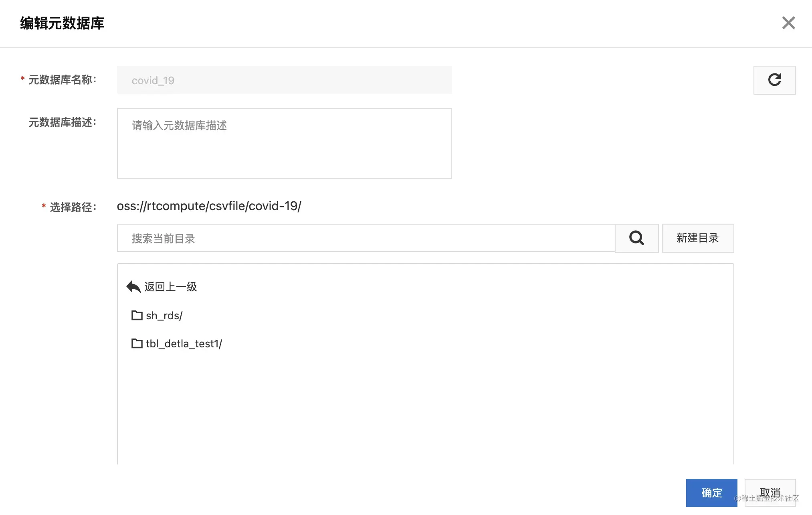
Task: Click the 返回上一级 text link
Action: coord(171,286)
